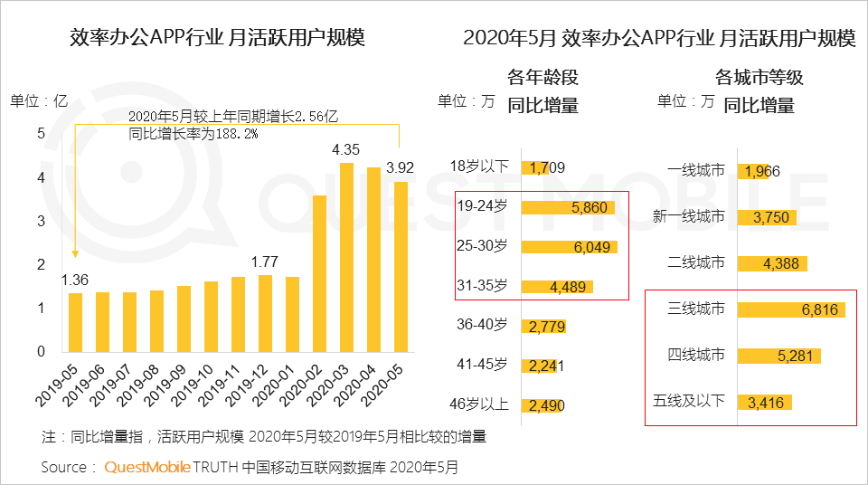Select the 四线城市 bar showing 5,281

(779, 355)
